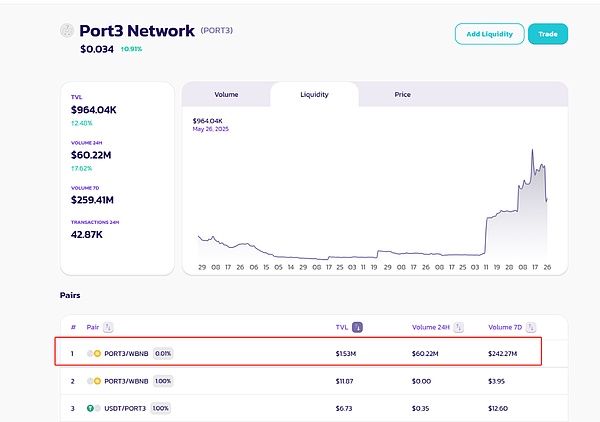Click the USDT token icon in row 3

pos(91,408)
